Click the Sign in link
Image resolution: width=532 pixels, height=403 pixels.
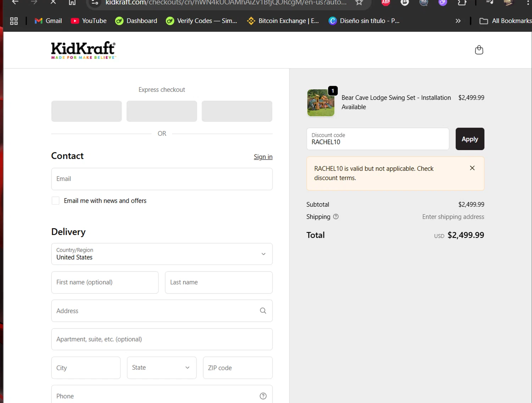point(263,157)
